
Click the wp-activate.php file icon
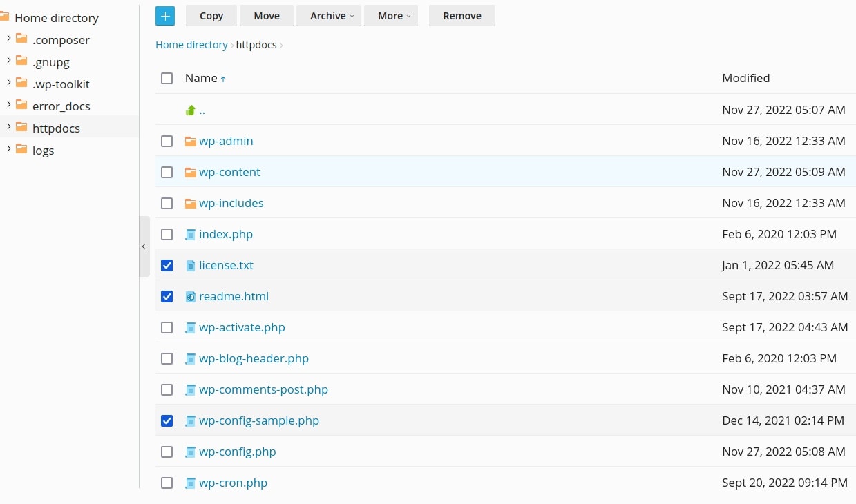(x=191, y=327)
